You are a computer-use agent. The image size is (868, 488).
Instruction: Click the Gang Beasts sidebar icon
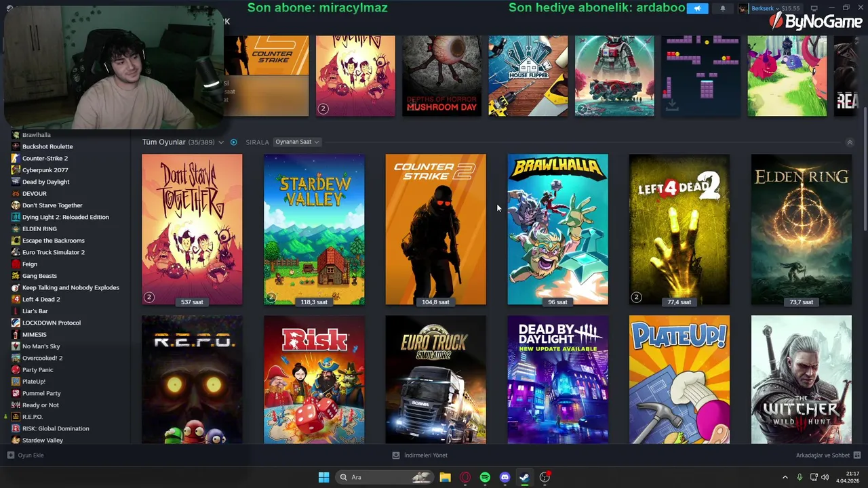pyautogui.click(x=16, y=276)
